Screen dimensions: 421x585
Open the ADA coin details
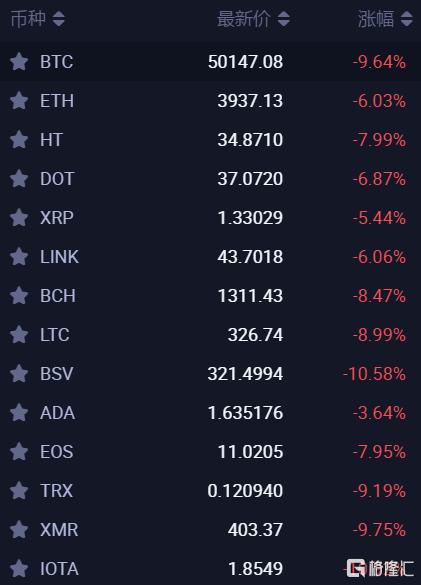(x=57, y=413)
